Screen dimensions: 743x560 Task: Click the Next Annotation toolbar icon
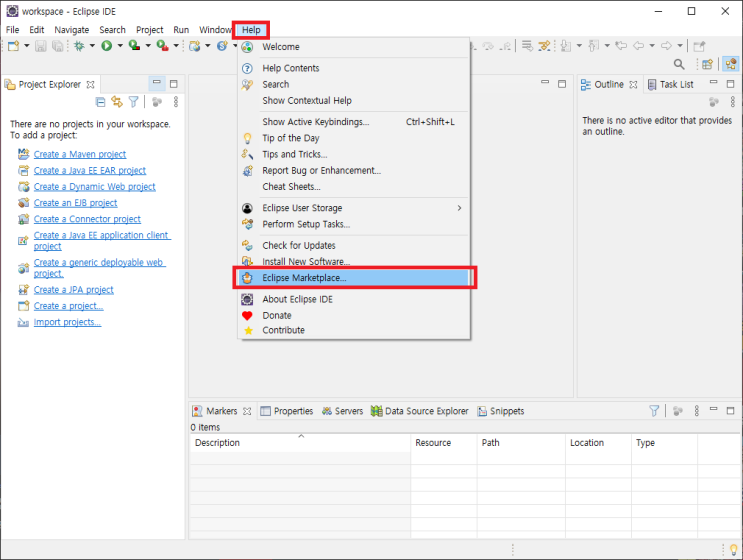[566, 46]
